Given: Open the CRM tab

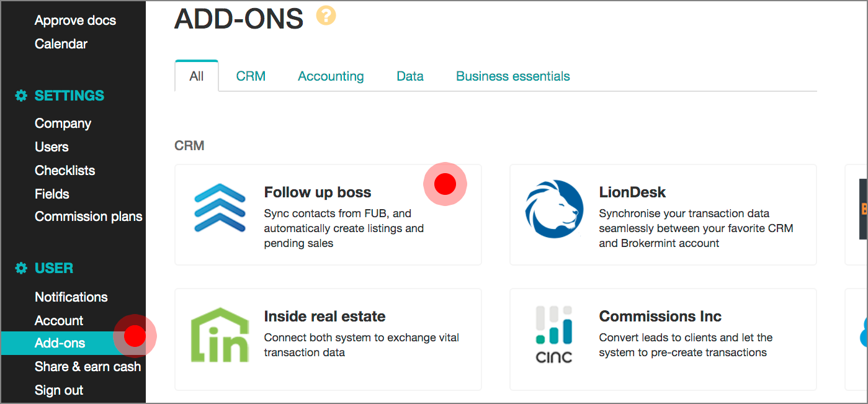Looking at the screenshot, I should click(x=251, y=76).
